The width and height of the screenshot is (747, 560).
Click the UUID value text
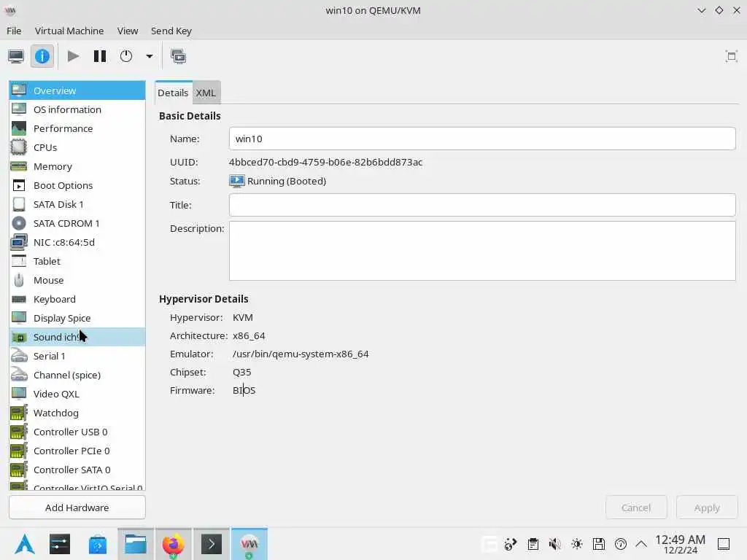[325, 163]
